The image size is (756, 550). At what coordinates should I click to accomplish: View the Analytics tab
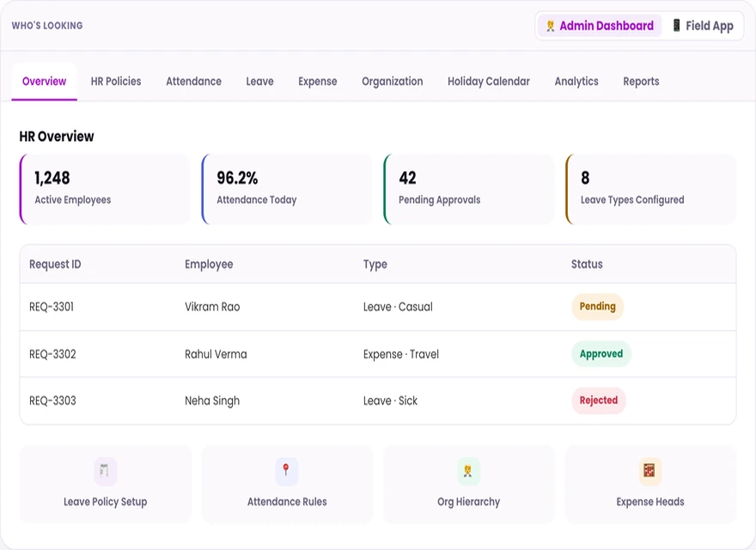[x=576, y=82]
